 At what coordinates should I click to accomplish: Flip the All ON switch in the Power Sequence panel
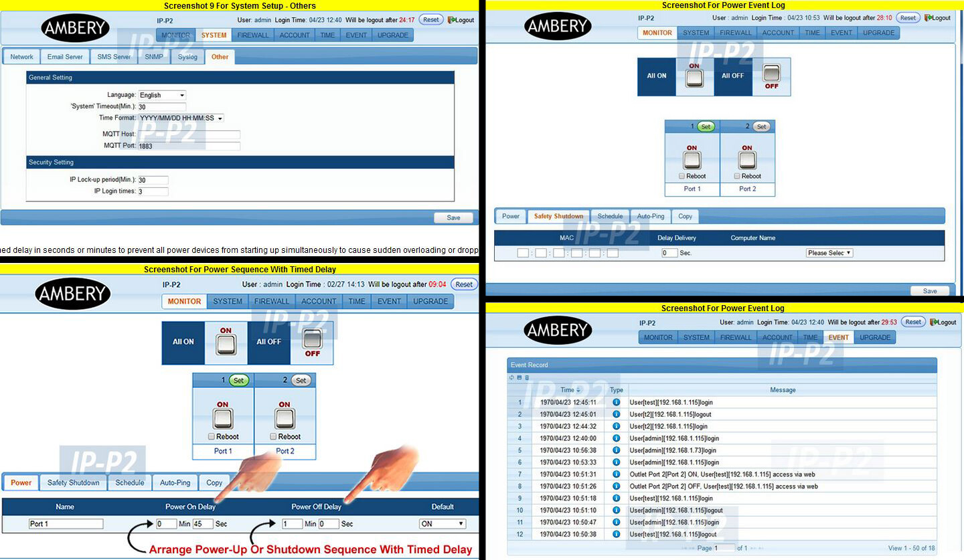click(x=226, y=346)
